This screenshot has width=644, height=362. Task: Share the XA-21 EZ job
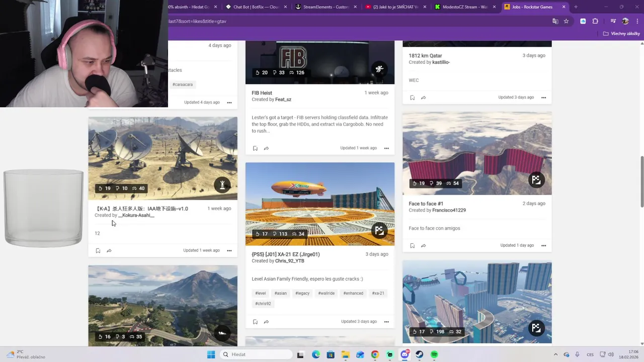266,322
